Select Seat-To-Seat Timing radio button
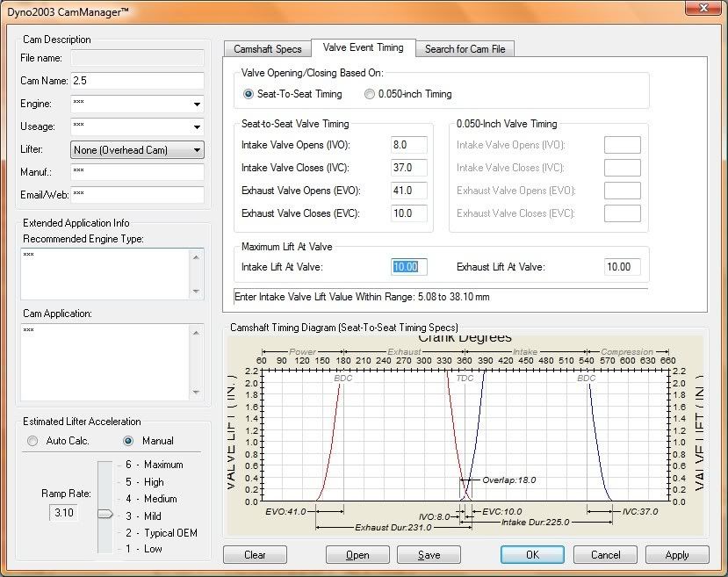 click(x=249, y=94)
